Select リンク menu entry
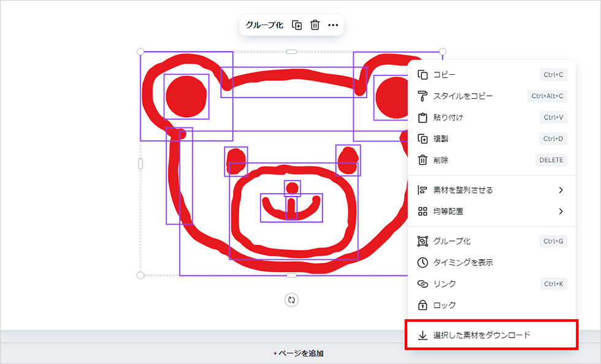 pyautogui.click(x=492, y=284)
